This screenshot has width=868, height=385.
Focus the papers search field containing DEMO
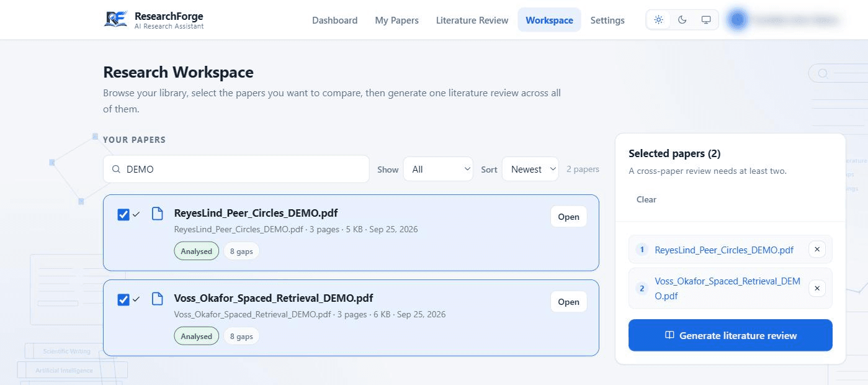[x=236, y=169]
